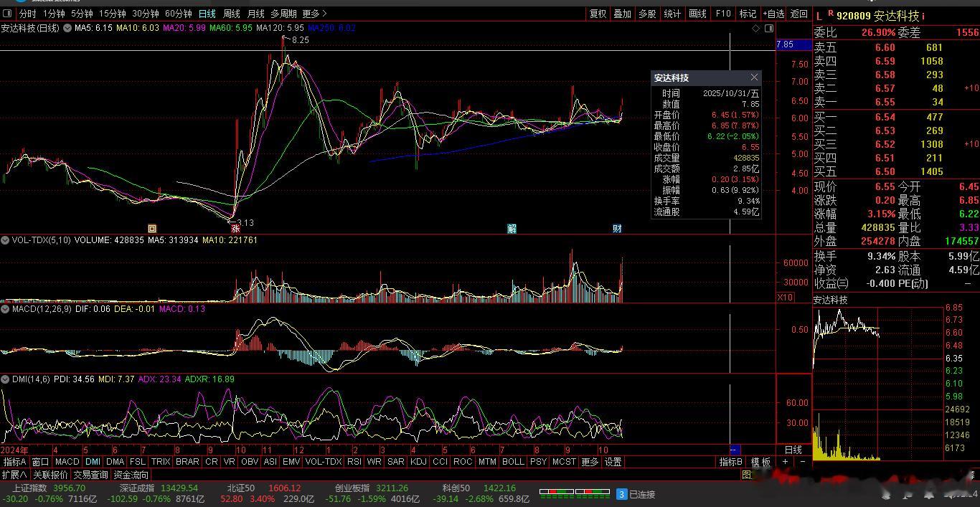980x507 pixels.
Task: Switch to 月线 monthly chart
Action: [x=255, y=14]
